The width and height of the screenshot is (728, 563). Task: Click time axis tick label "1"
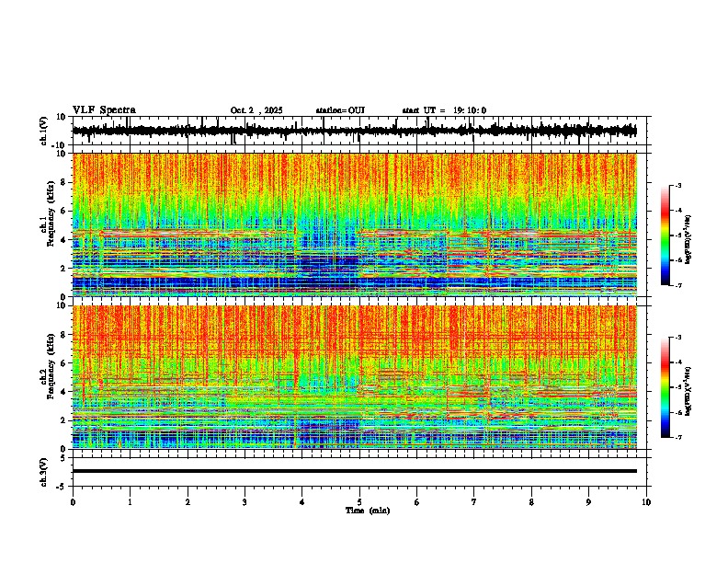pos(130,502)
